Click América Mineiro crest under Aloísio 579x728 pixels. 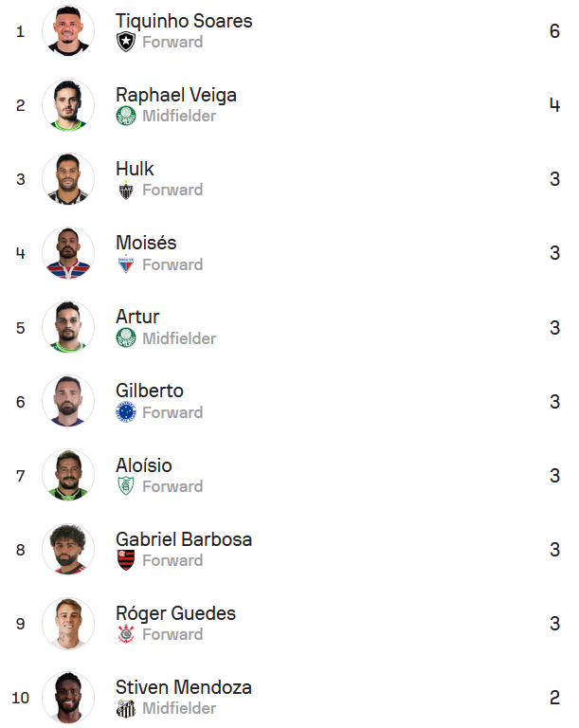[126, 486]
